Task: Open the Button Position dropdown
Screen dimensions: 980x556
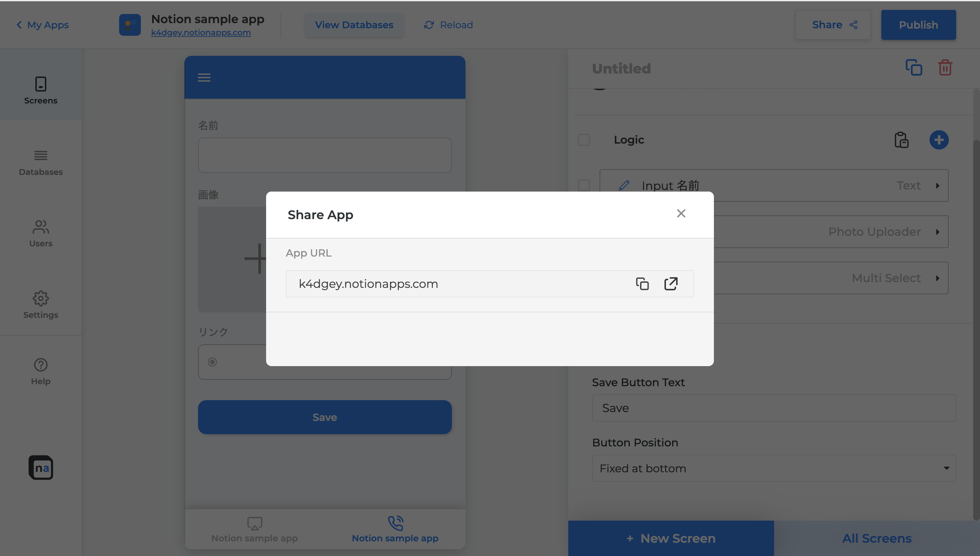Action: click(773, 468)
